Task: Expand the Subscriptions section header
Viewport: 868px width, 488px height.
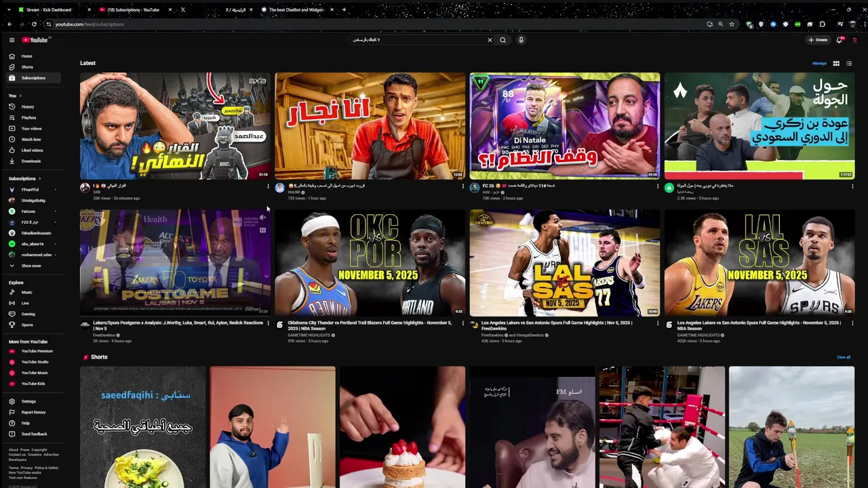Action: (x=24, y=178)
